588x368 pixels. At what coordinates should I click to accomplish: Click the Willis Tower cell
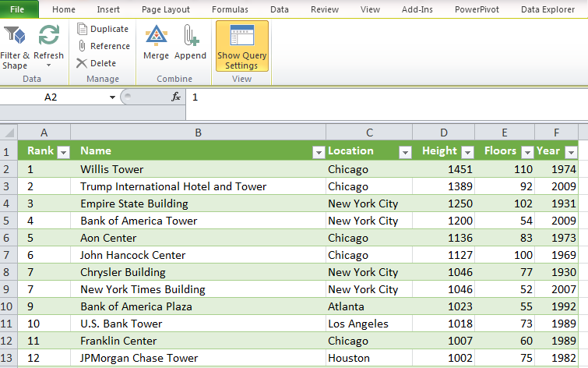[x=198, y=169]
